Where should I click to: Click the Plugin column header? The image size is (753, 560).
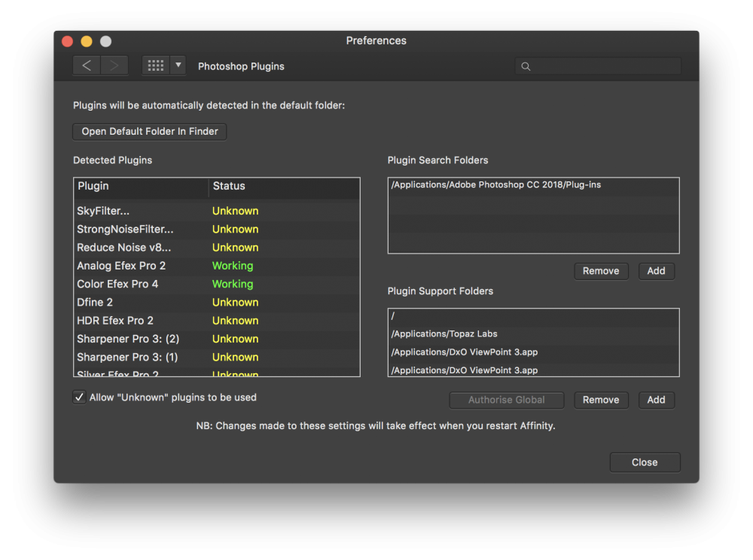point(142,186)
